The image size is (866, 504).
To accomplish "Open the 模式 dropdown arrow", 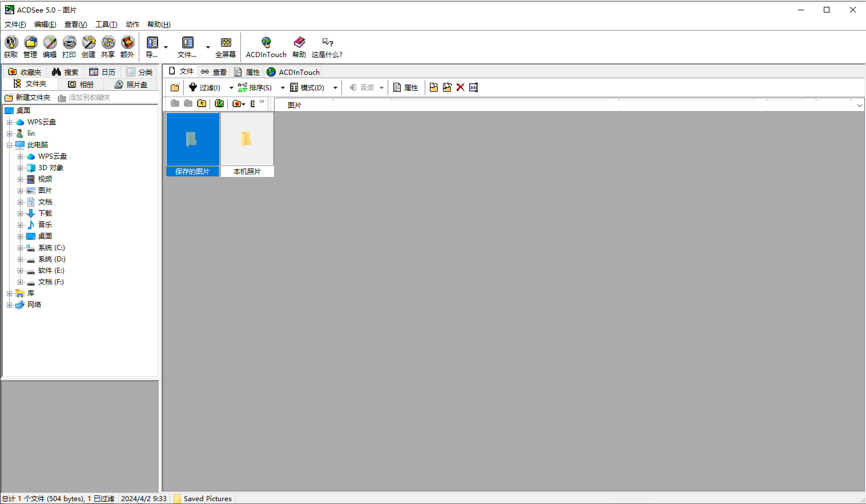I will (x=335, y=87).
